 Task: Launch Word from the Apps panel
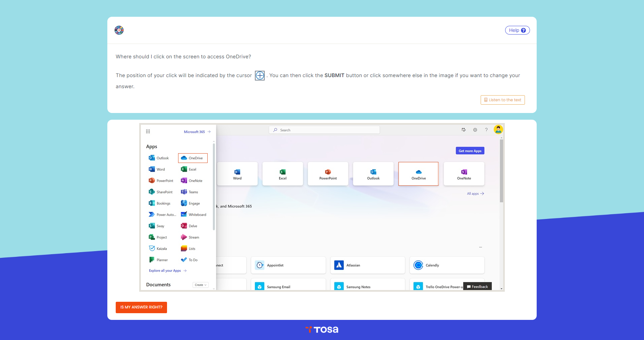pyautogui.click(x=157, y=169)
